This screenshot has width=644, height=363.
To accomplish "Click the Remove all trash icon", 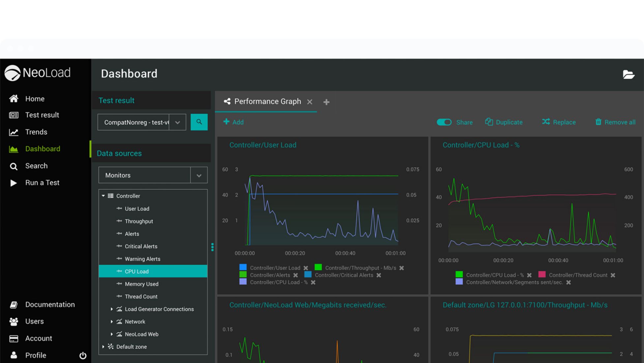I will 598,122.
